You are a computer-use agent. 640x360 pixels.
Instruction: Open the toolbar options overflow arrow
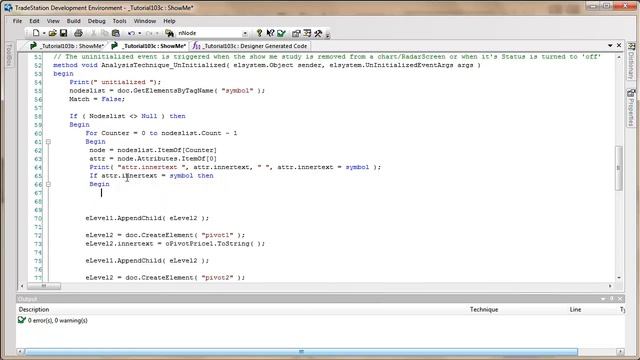(327, 35)
